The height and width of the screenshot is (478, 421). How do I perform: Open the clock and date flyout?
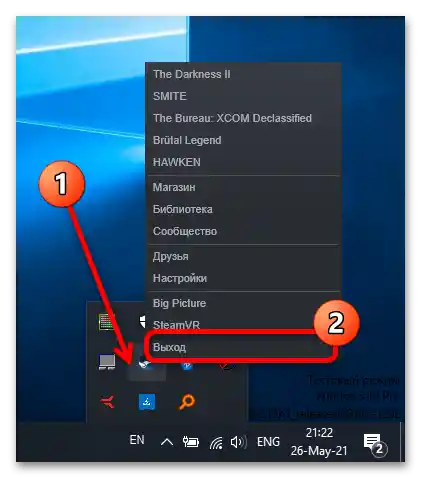click(x=319, y=442)
